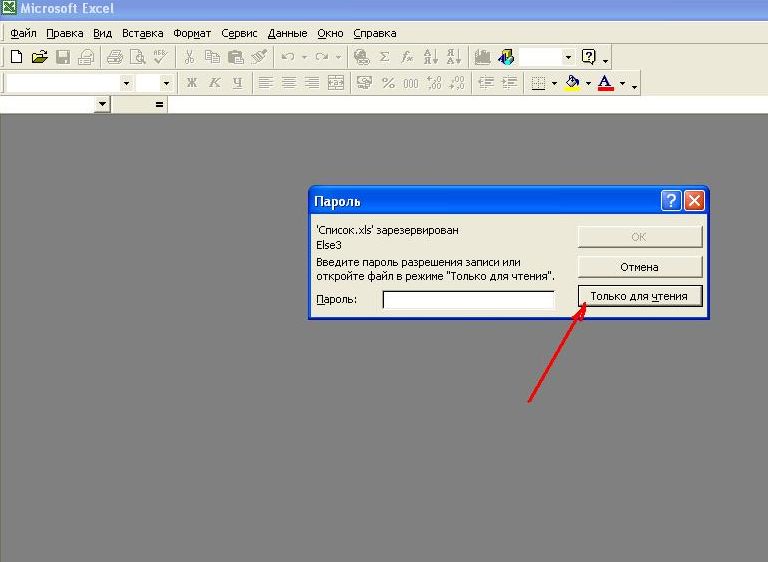
Task: Decrease decimal places icon
Action: 457,83
